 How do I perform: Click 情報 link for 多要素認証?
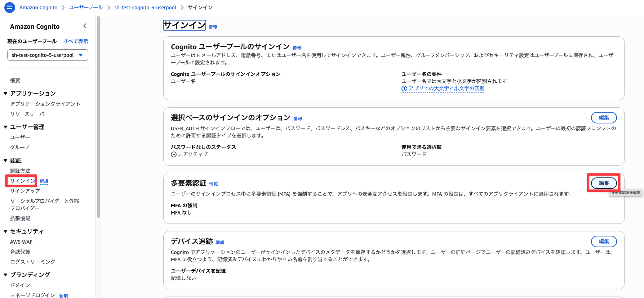[214, 184]
